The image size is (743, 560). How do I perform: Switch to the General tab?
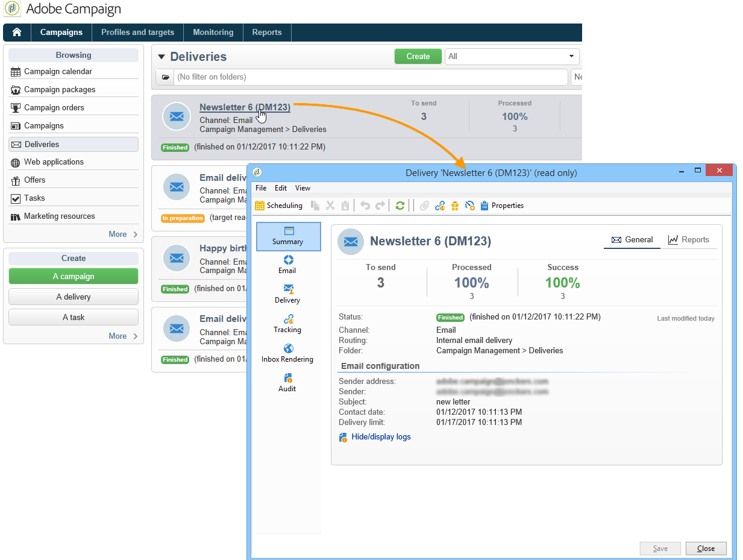click(x=632, y=240)
